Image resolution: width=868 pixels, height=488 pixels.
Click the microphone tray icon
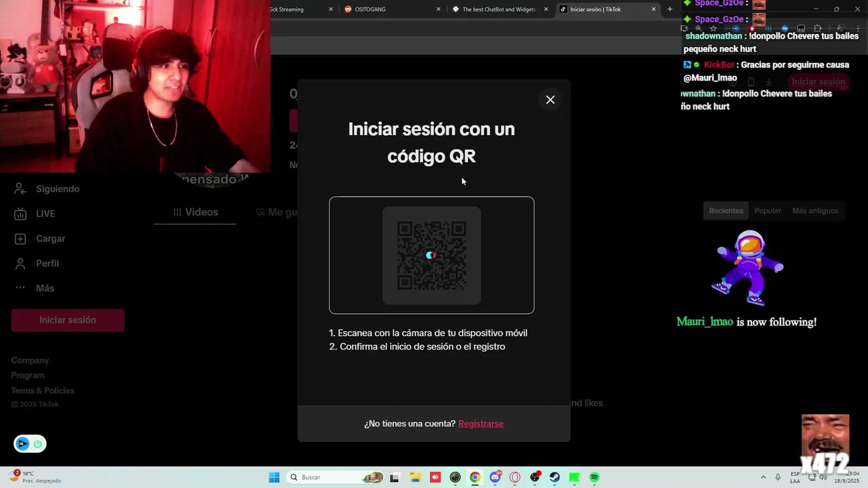pyautogui.click(x=778, y=477)
